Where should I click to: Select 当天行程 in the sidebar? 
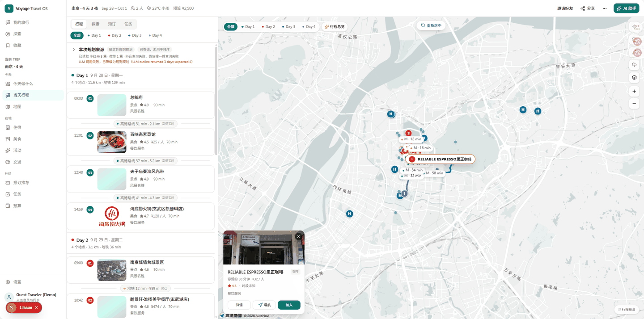[33, 95]
